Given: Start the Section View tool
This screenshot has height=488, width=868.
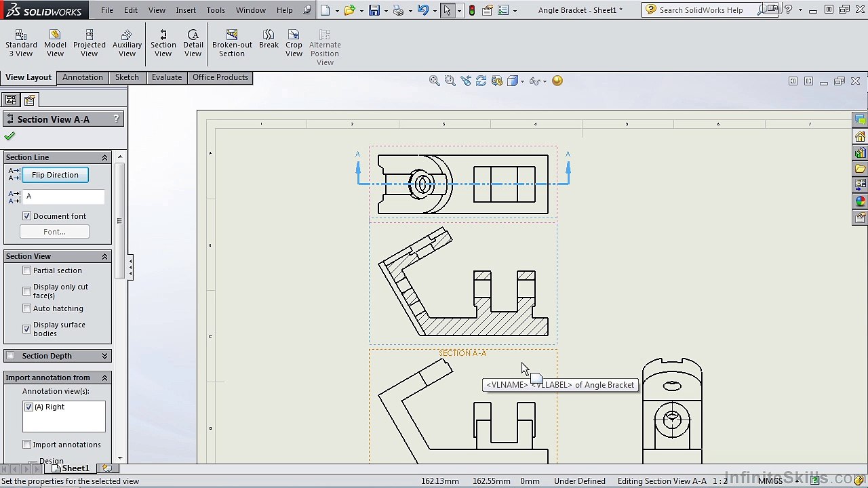Looking at the screenshot, I should (x=163, y=44).
